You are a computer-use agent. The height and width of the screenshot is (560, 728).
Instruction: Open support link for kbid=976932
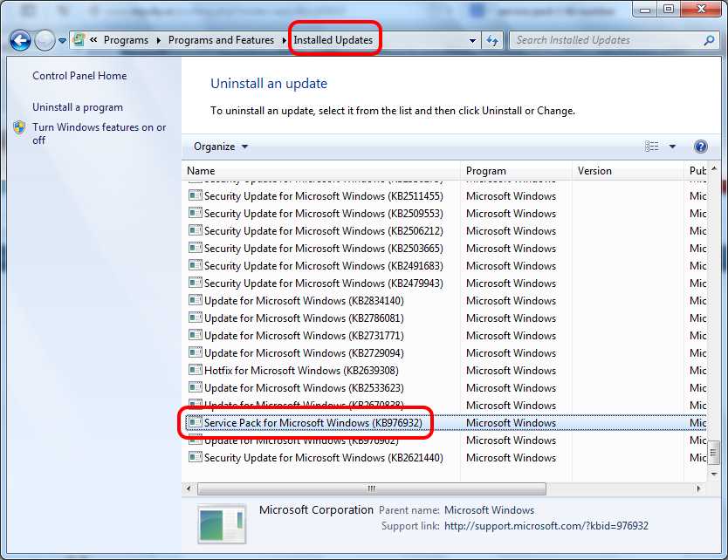coord(546,526)
